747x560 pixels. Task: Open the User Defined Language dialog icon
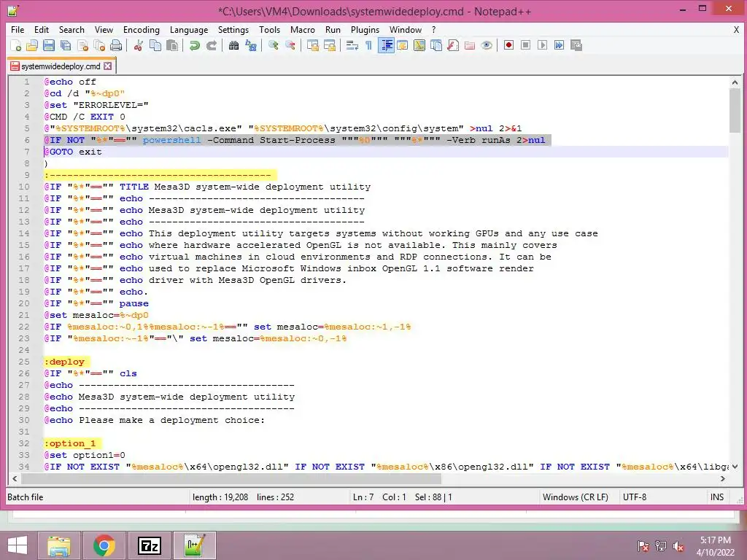(x=403, y=45)
